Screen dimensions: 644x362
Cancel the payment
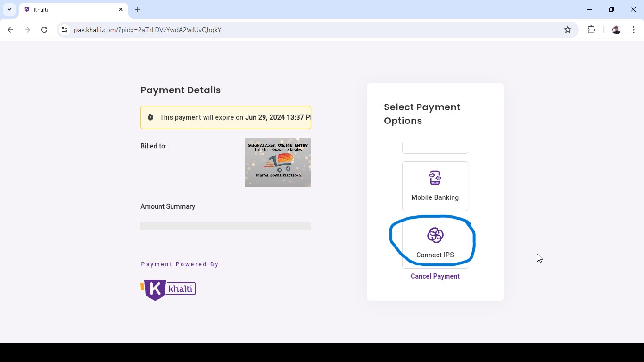click(435, 276)
